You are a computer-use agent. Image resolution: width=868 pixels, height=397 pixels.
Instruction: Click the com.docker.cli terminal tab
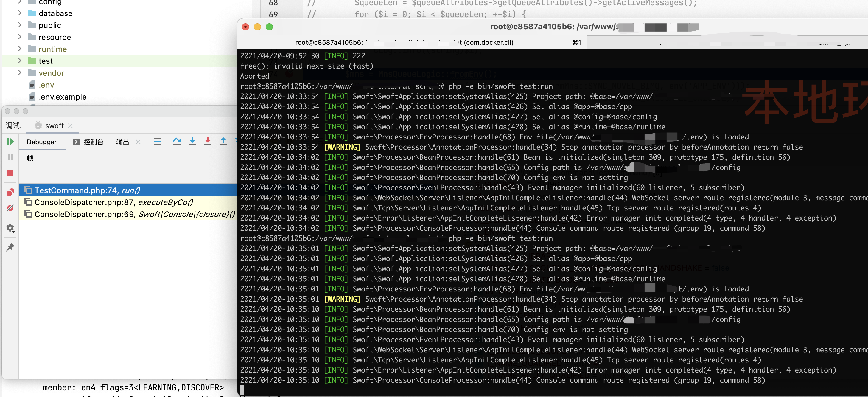click(x=404, y=43)
